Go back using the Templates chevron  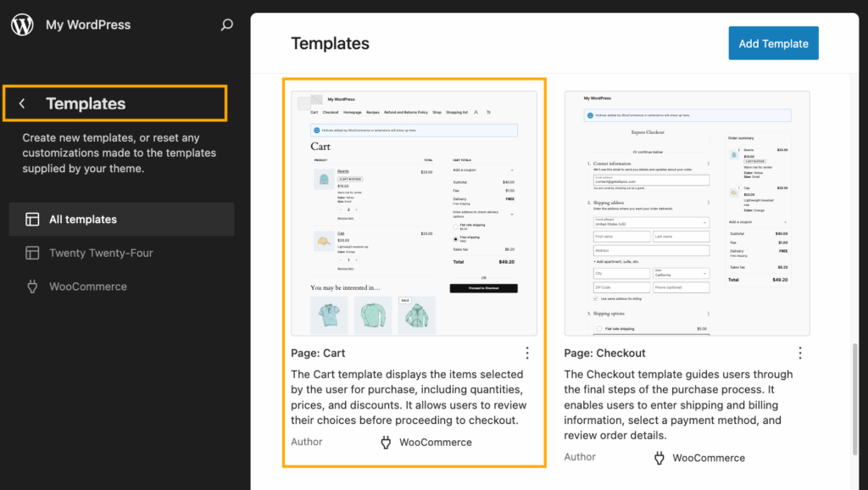22,103
